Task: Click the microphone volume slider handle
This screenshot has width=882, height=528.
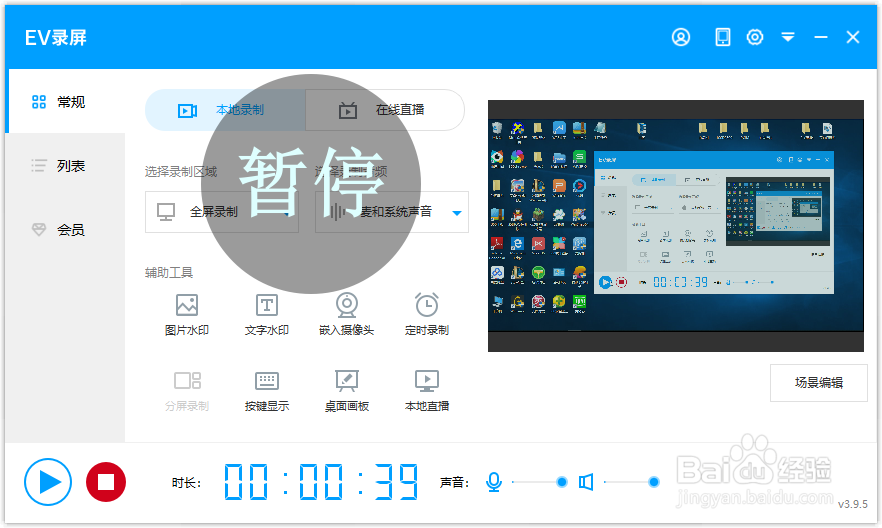Action: [561, 482]
